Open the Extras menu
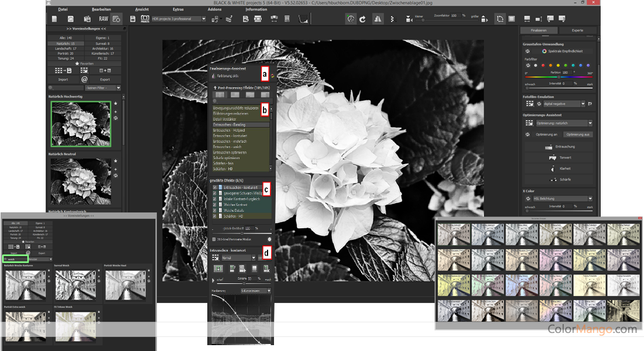Viewport: 644px width, 351px height. [178, 9]
